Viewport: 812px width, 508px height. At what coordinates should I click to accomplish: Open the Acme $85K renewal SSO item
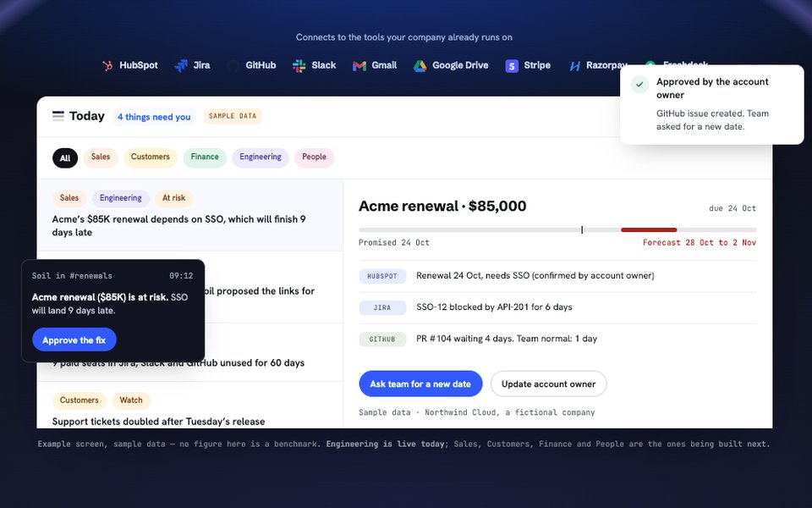click(190, 216)
